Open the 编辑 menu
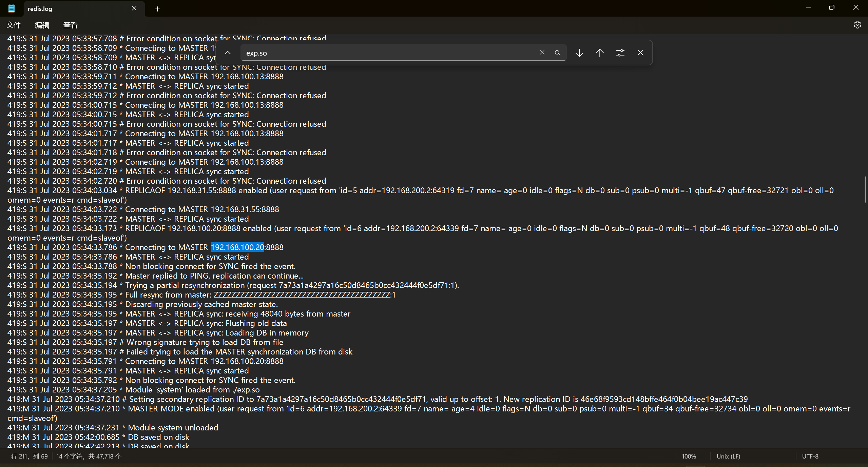 coord(42,25)
